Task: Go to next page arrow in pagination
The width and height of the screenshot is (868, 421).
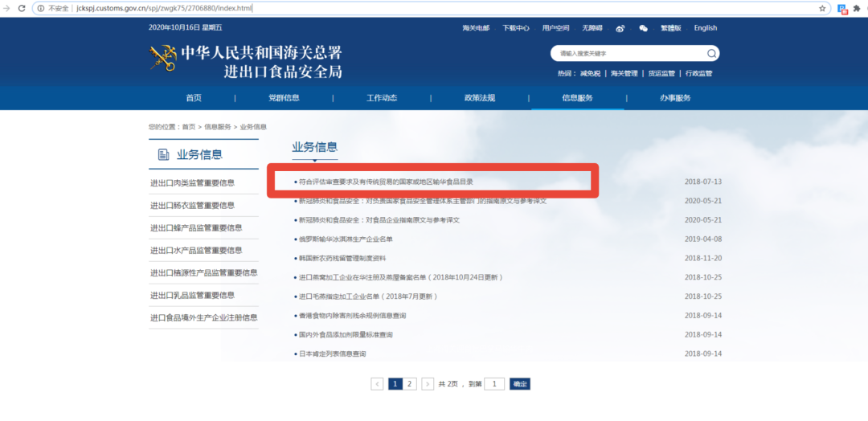Action: pos(428,384)
